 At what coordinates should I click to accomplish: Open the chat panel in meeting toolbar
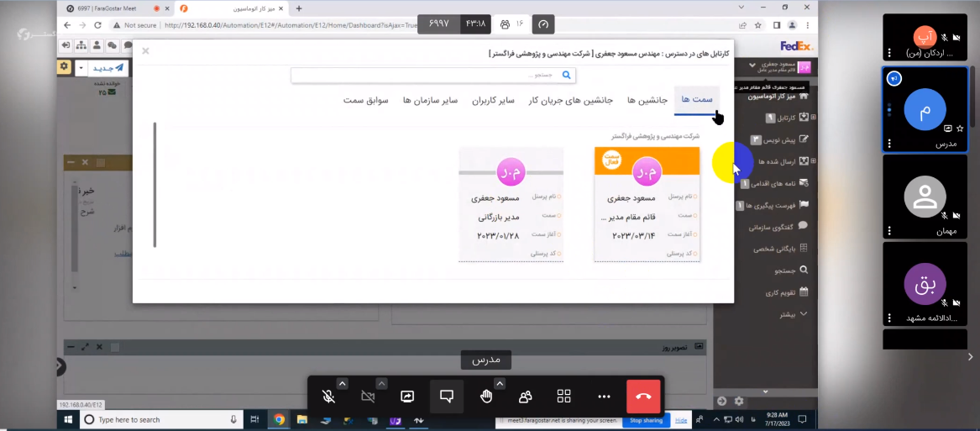(446, 396)
